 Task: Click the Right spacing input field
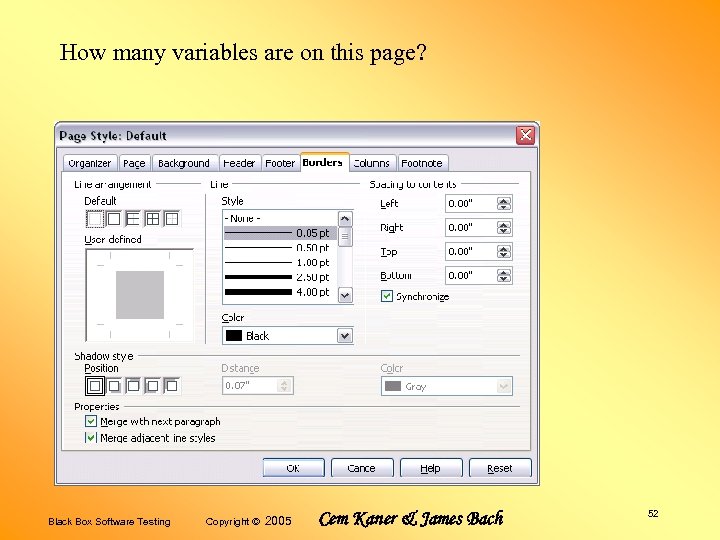[x=471, y=228]
